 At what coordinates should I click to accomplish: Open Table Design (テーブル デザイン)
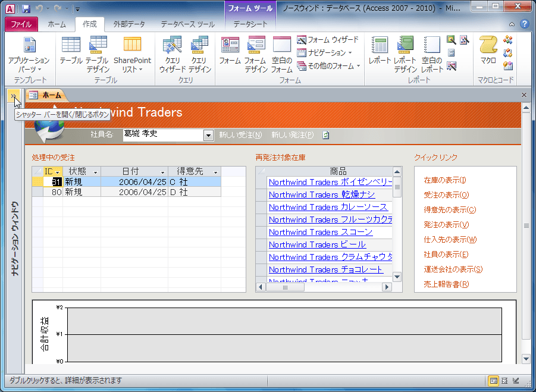click(x=98, y=54)
